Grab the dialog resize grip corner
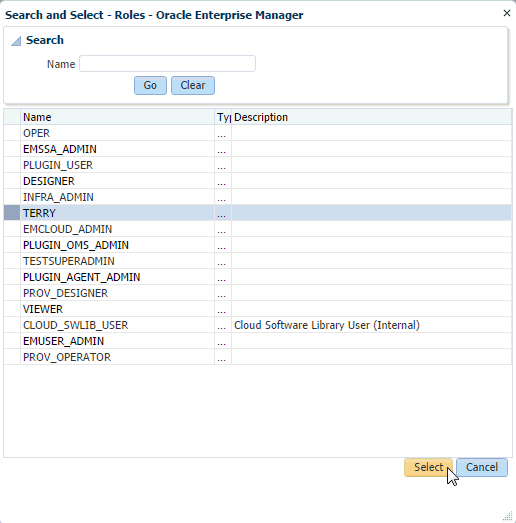Viewport: 516px width, 523px height. coord(507,516)
